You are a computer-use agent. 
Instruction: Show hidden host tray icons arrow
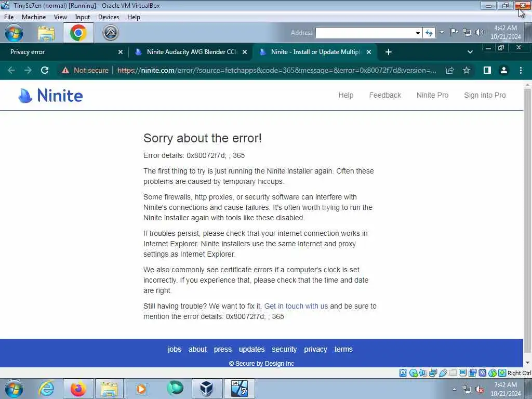[x=454, y=389]
